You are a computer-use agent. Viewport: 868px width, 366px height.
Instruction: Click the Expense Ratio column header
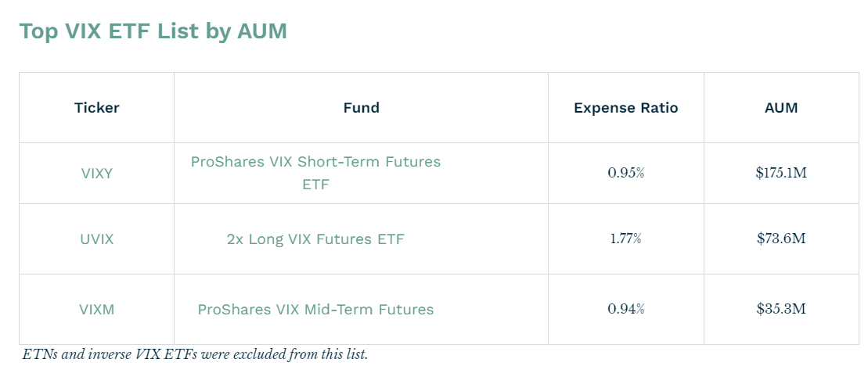coord(625,108)
